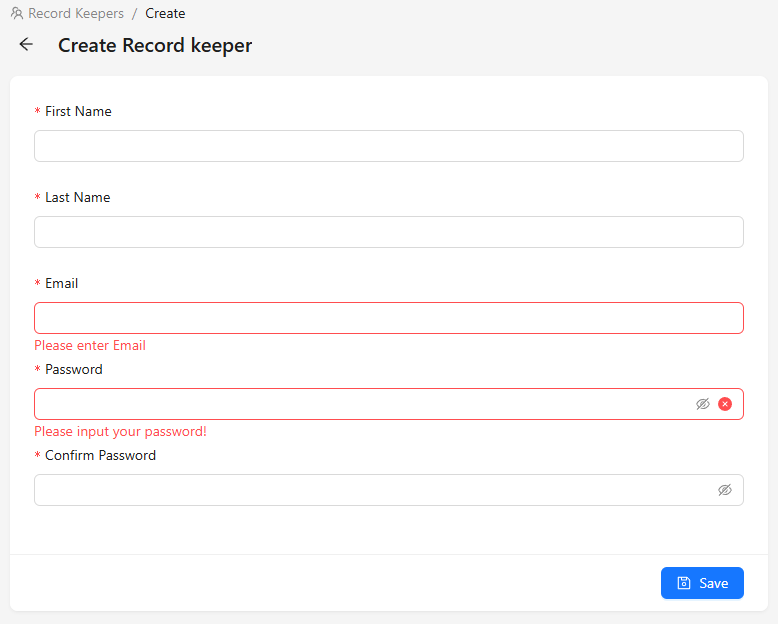Click the 'Please enter Email' error message
This screenshot has height=624, width=778.
click(x=90, y=345)
